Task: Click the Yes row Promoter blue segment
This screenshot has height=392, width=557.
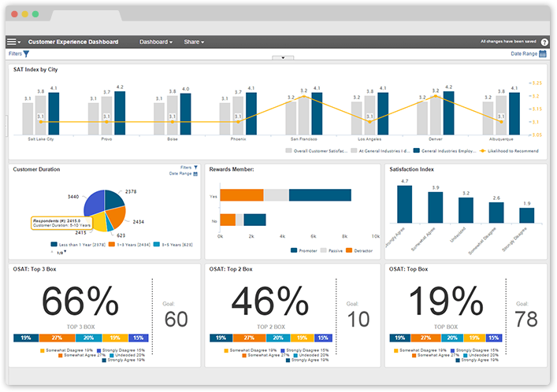Action: [320, 195]
